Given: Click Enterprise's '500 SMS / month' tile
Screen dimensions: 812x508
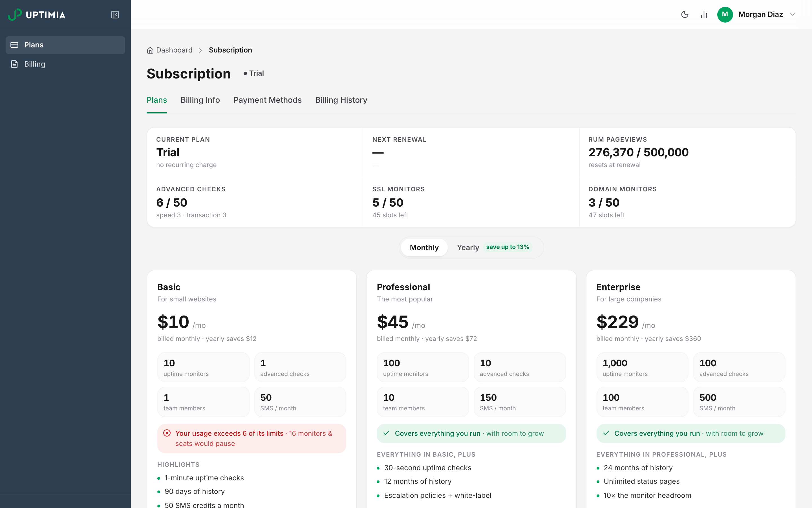Looking at the screenshot, I should [739, 402].
